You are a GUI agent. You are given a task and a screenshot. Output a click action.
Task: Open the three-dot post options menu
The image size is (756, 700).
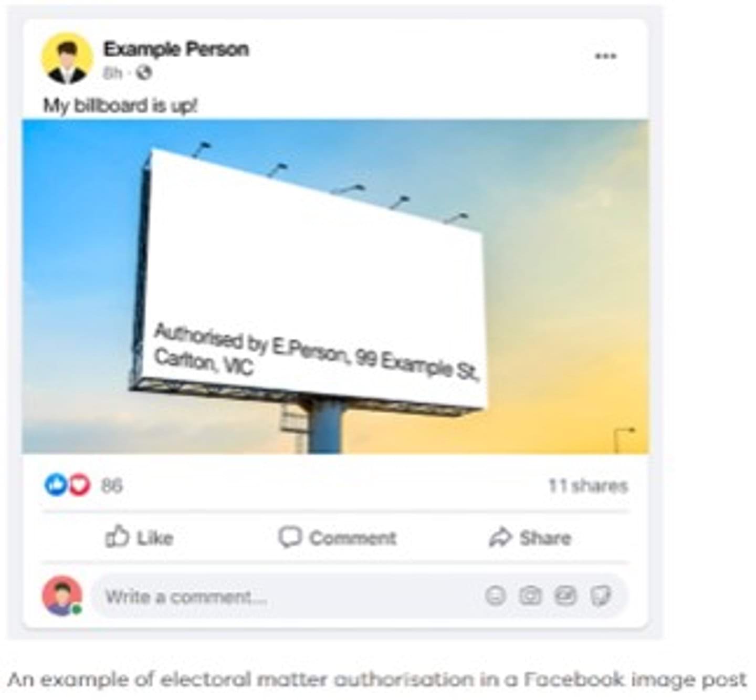pos(605,56)
